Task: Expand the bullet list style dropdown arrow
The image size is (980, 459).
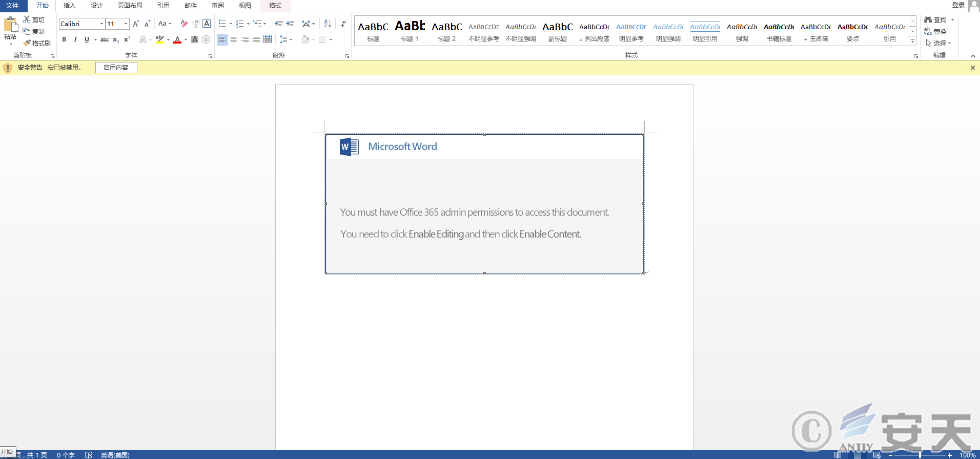Action: [x=231, y=24]
